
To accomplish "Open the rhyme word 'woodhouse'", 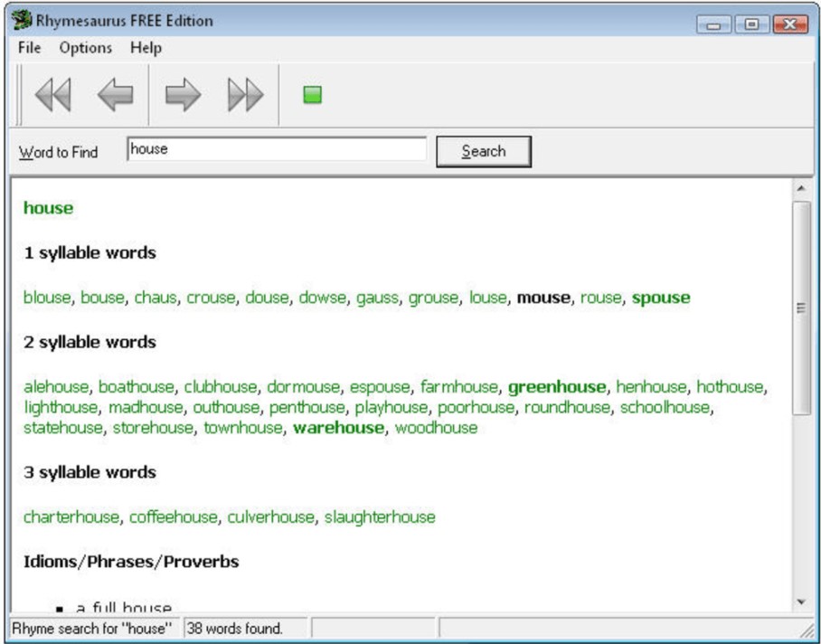I will click(x=436, y=428).
